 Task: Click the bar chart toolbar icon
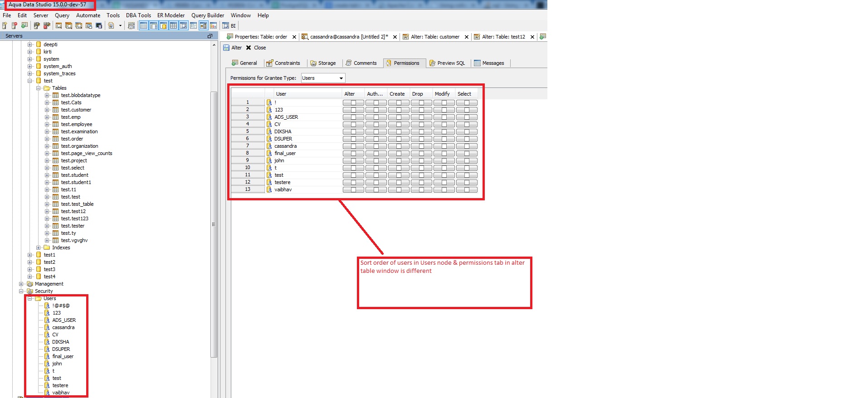tap(213, 26)
